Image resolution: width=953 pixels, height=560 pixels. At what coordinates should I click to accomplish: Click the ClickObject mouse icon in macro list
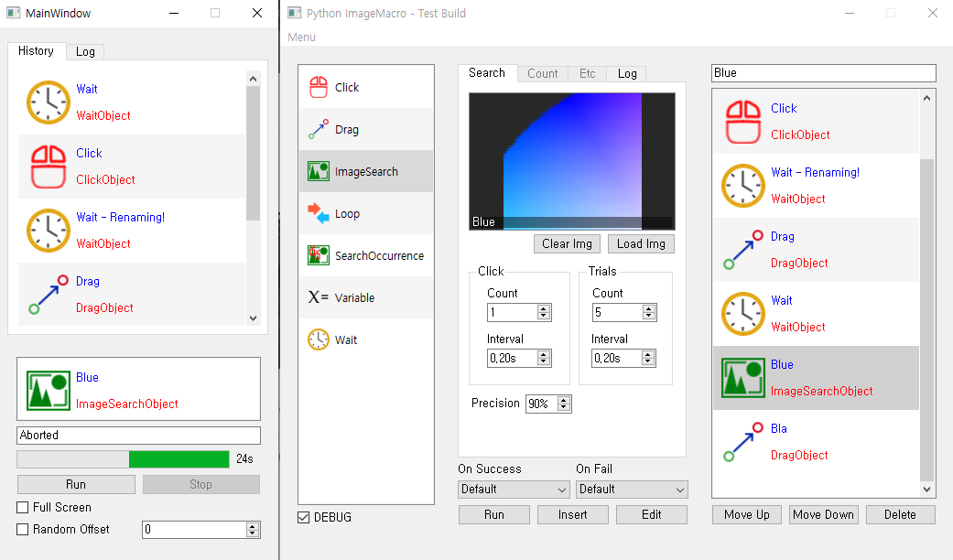click(743, 122)
